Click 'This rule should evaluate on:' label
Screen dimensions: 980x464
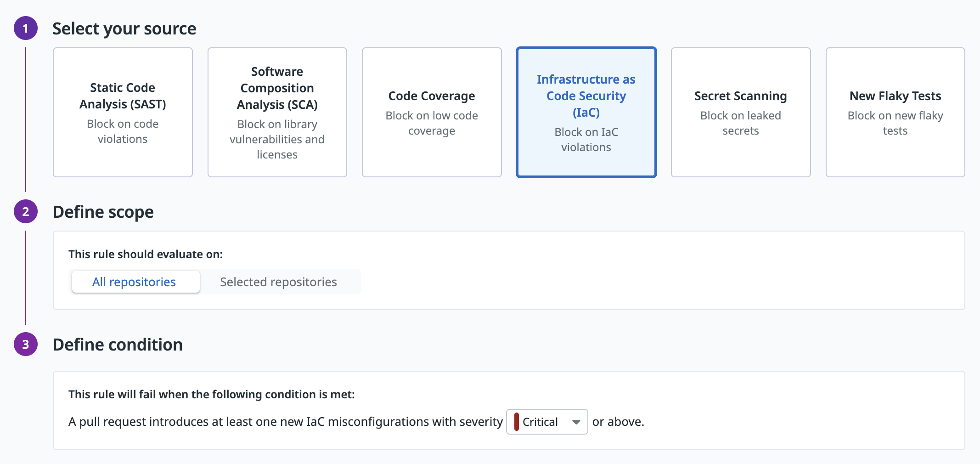[145, 255]
